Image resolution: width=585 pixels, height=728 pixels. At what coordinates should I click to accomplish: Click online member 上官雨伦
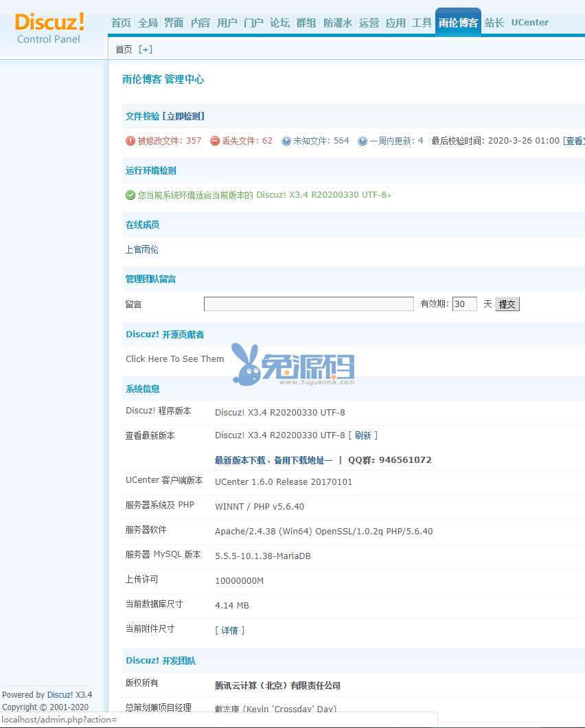pos(142,249)
